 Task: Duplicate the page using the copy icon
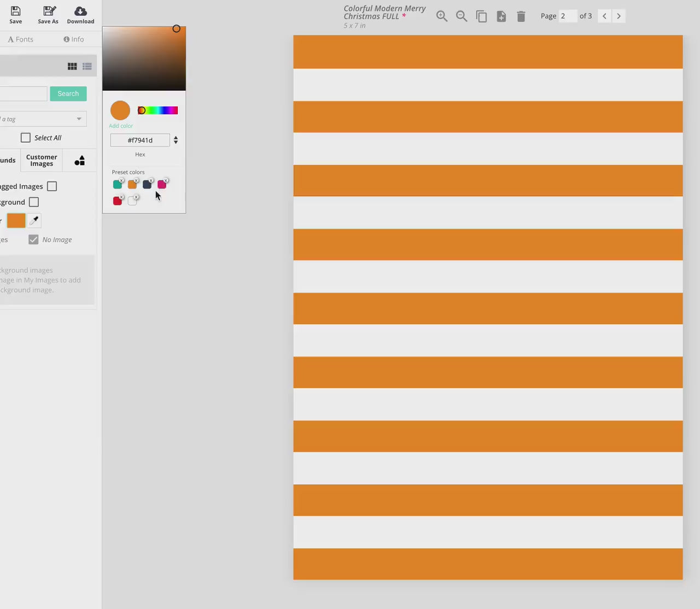point(481,16)
